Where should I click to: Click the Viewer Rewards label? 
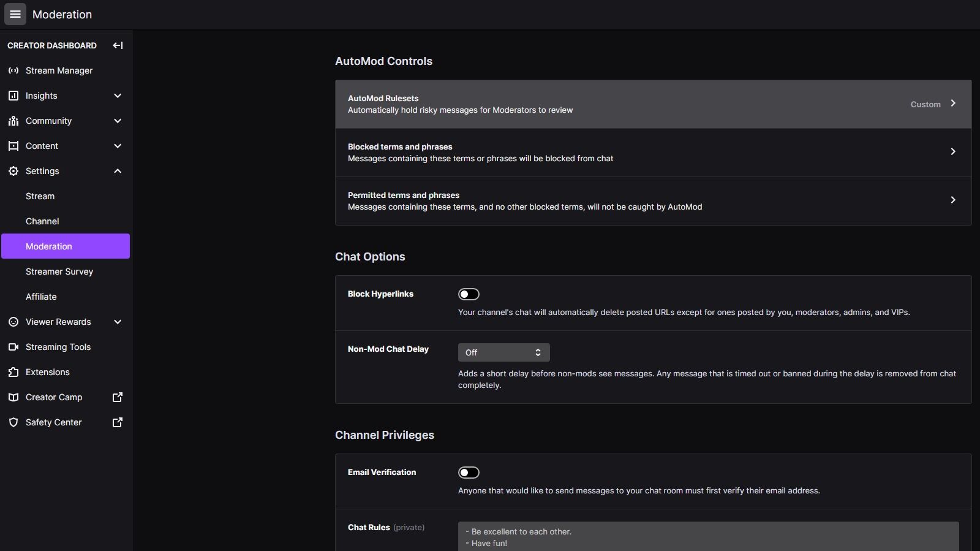(x=58, y=322)
